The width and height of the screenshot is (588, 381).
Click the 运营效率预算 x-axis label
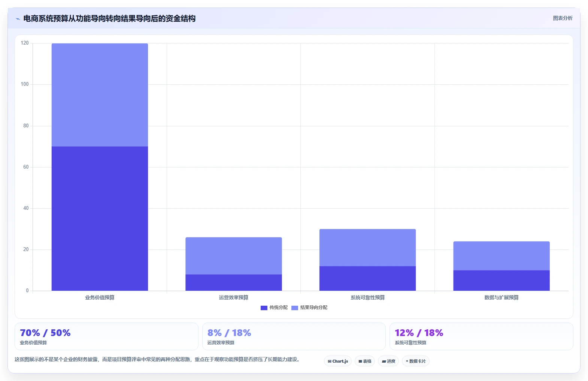click(x=234, y=297)
